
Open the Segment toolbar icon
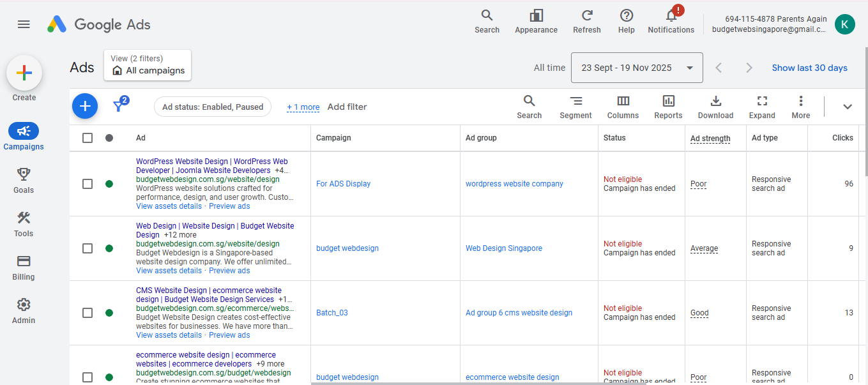click(575, 101)
